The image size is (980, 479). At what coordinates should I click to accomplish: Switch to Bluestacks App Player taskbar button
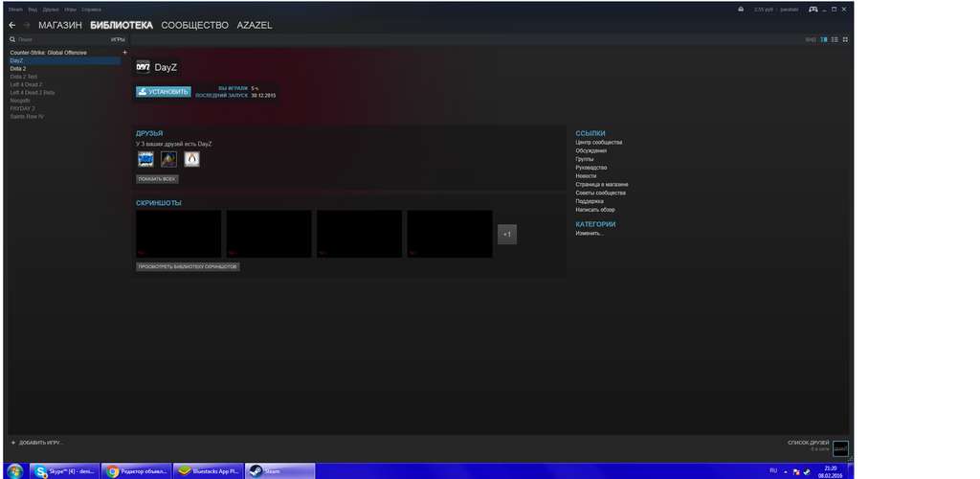click(207, 471)
